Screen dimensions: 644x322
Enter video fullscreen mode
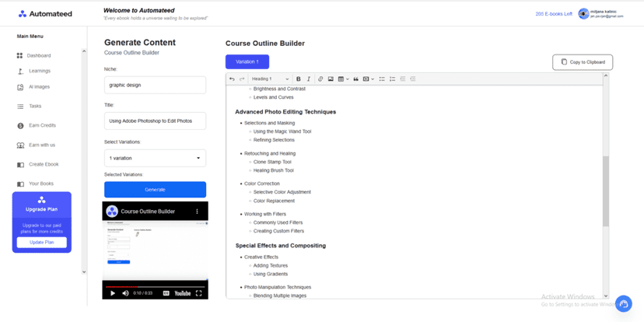pyautogui.click(x=199, y=293)
